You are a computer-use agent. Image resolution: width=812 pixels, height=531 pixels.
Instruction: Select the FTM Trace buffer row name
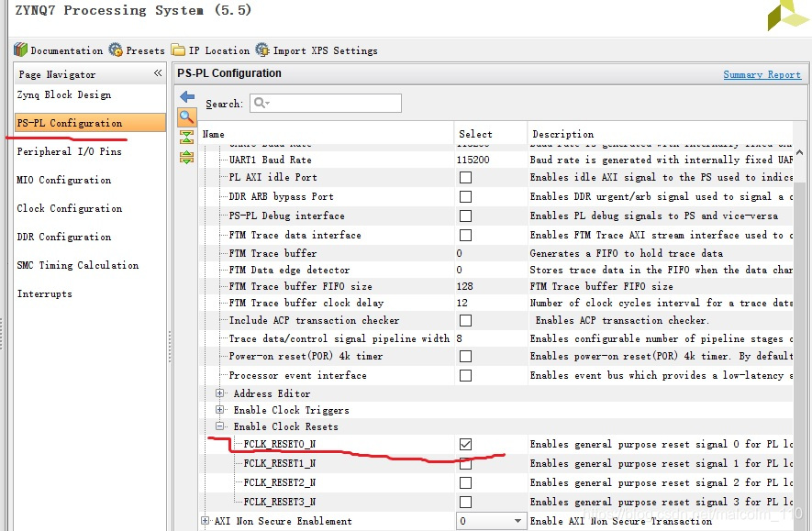(273, 253)
